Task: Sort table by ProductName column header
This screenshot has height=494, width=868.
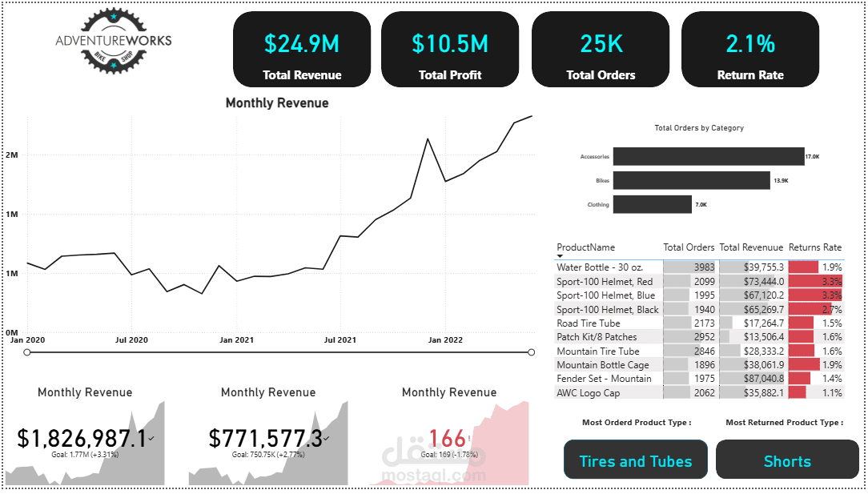Action: click(x=585, y=247)
